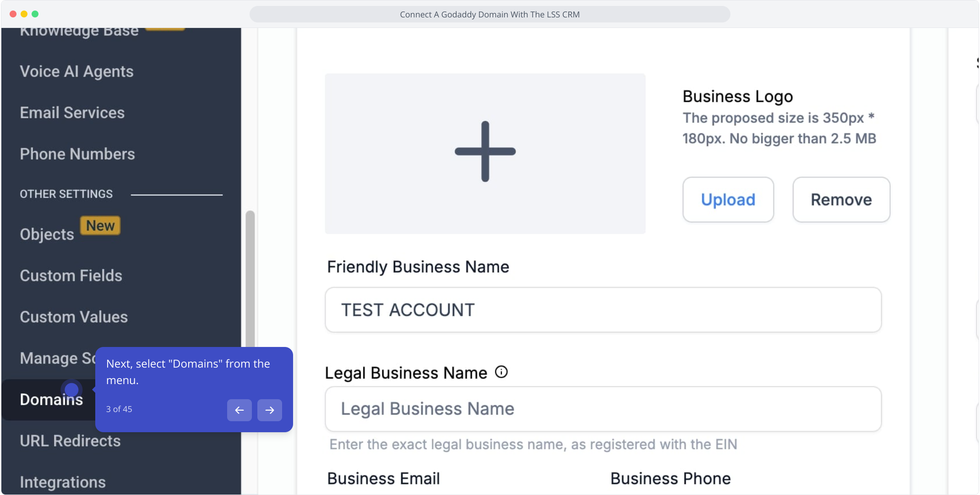Select Custom Fields in sidebar
The height and width of the screenshot is (495, 980).
(71, 275)
